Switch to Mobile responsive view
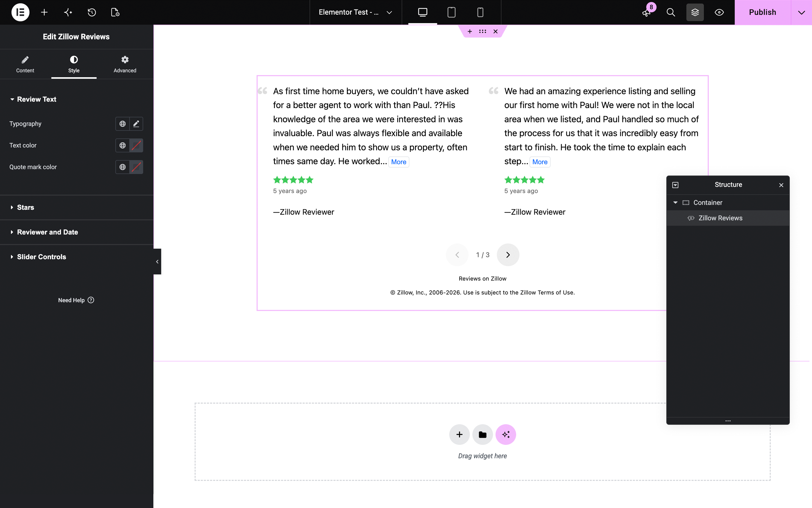812x508 pixels. (480, 12)
